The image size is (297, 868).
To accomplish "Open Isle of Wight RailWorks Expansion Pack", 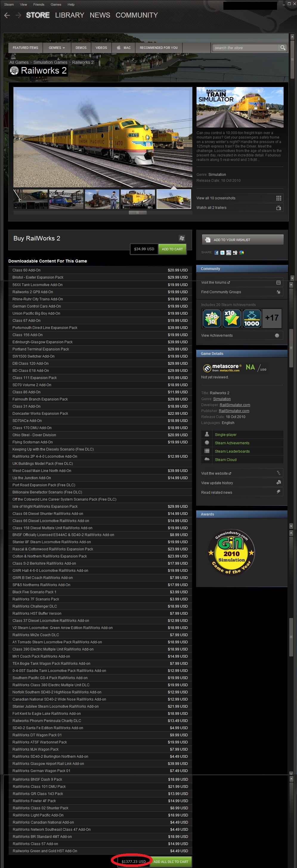I will (x=100, y=507).
